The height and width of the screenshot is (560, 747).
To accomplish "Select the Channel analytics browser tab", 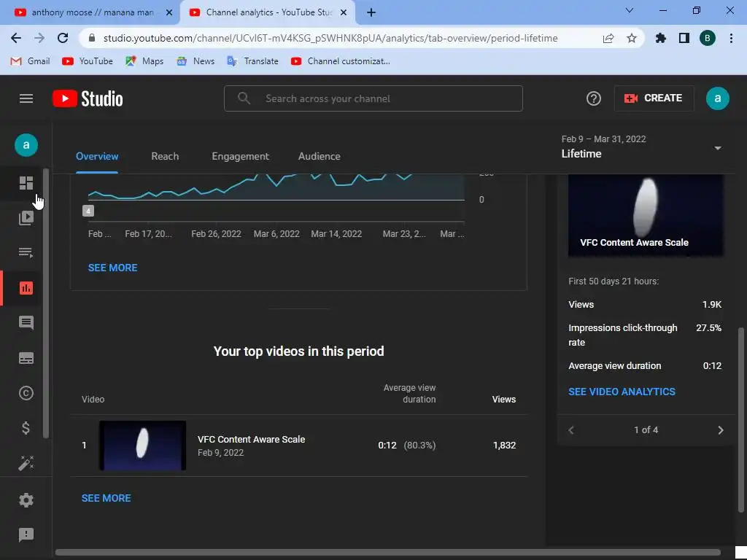I will 267,12.
